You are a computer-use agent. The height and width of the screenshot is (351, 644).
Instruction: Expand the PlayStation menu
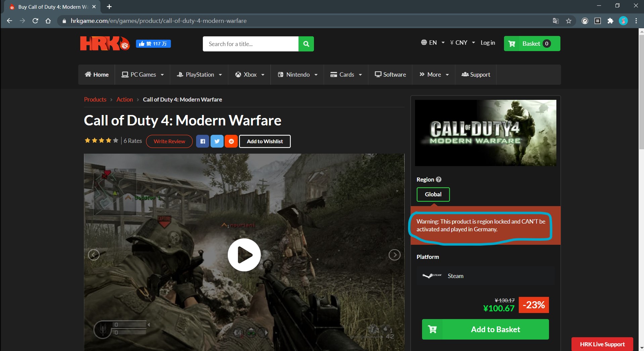199,75
